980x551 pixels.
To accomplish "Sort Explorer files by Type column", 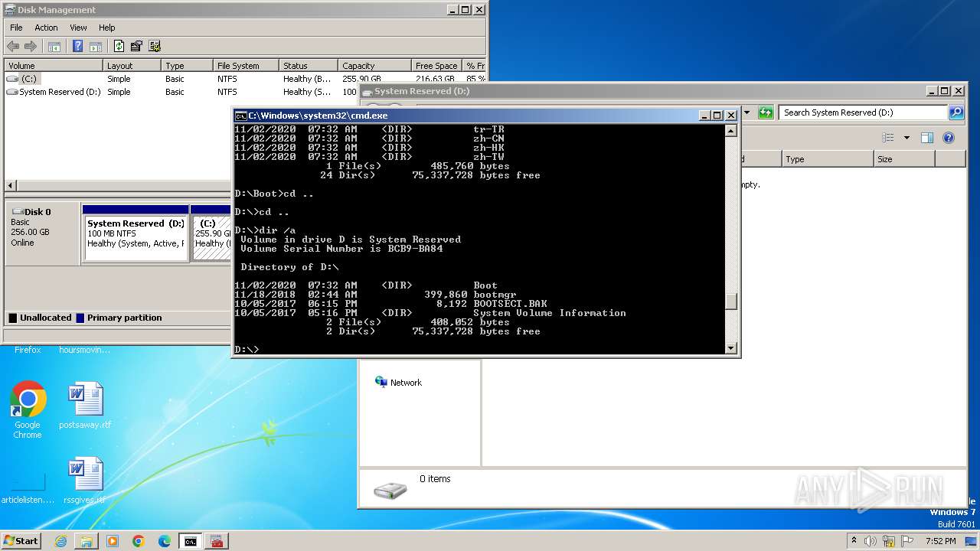I will 828,159.
